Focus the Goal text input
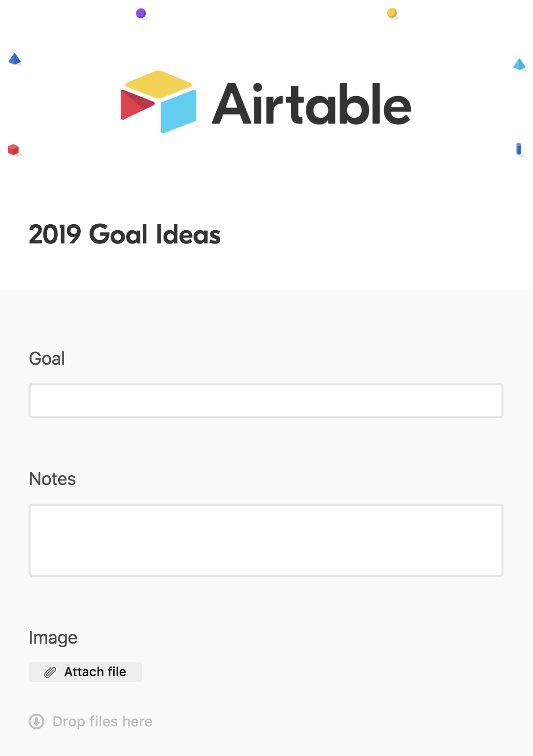The width and height of the screenshot is (533, 756). 266,401
